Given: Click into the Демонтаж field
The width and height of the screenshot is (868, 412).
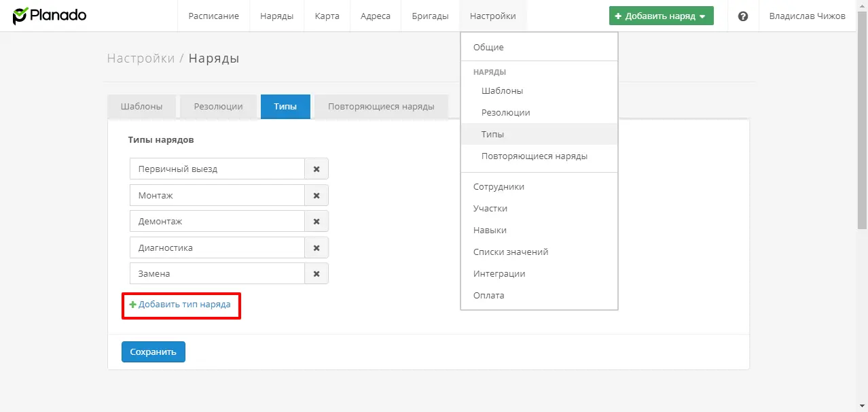Looking at the screenshot, I should pyautogui.click(x=217, y=221).
